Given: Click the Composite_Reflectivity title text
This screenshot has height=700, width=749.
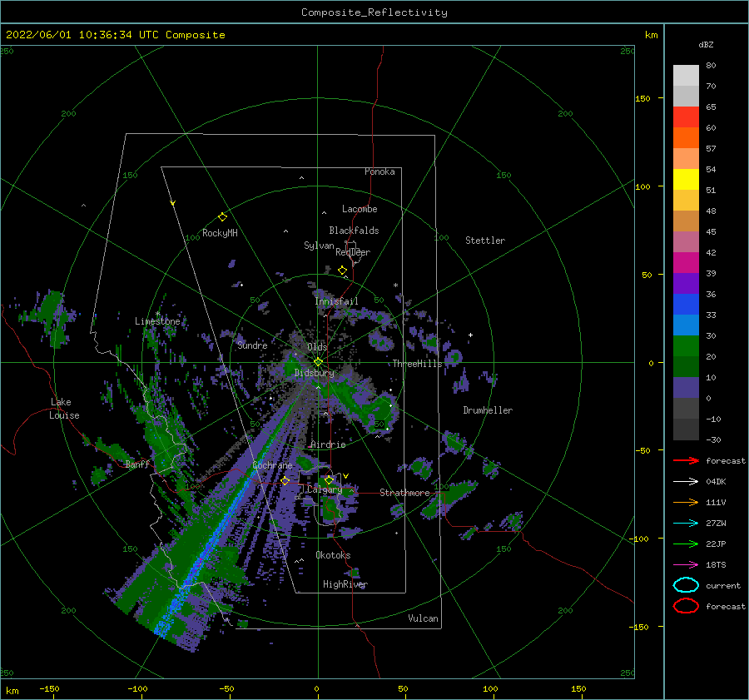Looking at the screenshot, I should (x=374, y=12).
